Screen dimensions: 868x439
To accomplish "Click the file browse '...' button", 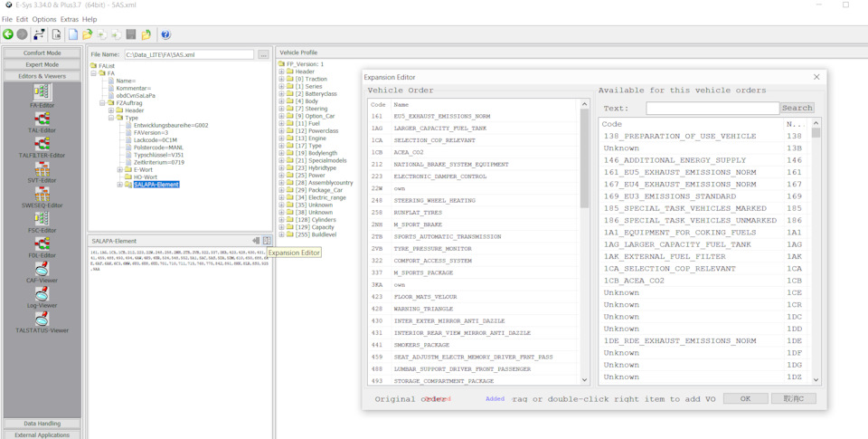I will tap(263, 55).
